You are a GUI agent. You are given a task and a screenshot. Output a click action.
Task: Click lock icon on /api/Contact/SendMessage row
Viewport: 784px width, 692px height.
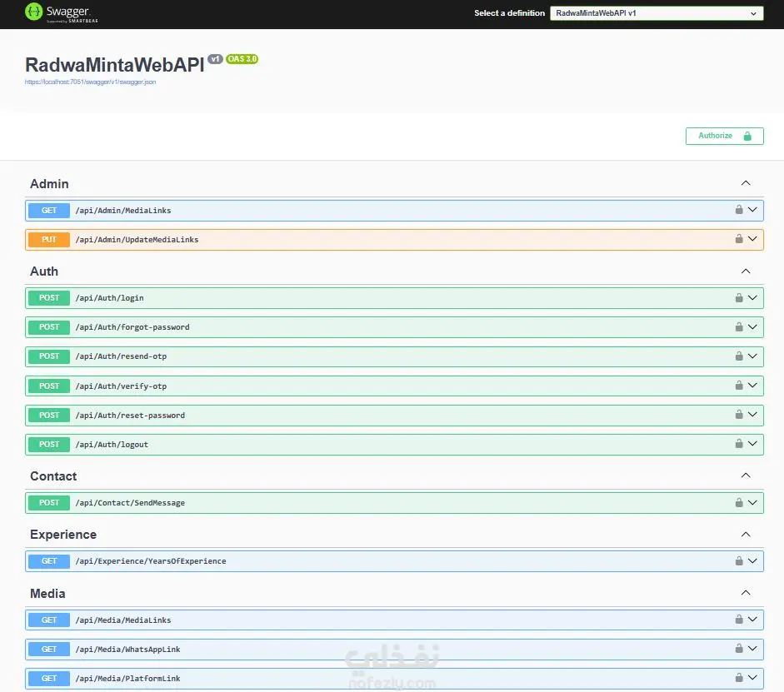739,503
